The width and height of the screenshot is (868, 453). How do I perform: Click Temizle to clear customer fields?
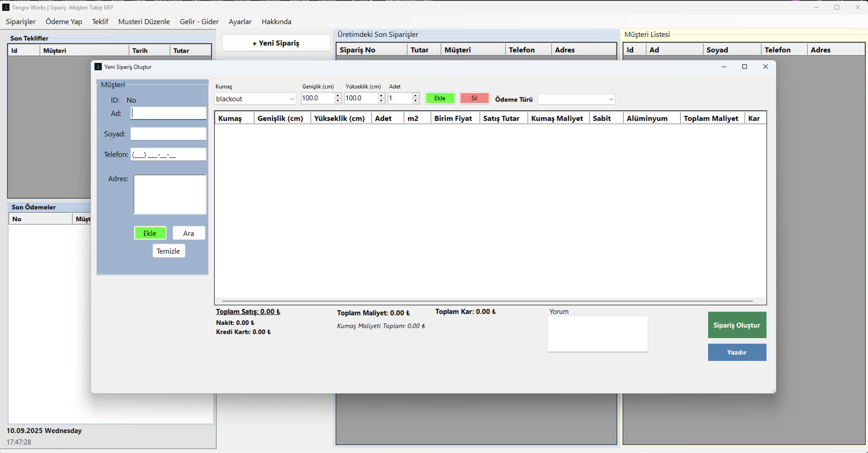tap(168, 251)
